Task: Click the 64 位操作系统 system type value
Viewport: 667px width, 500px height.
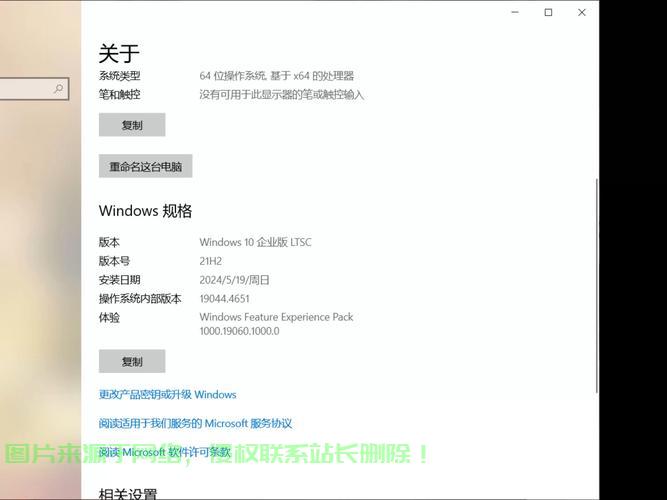Action: click(x=276, y=76)
